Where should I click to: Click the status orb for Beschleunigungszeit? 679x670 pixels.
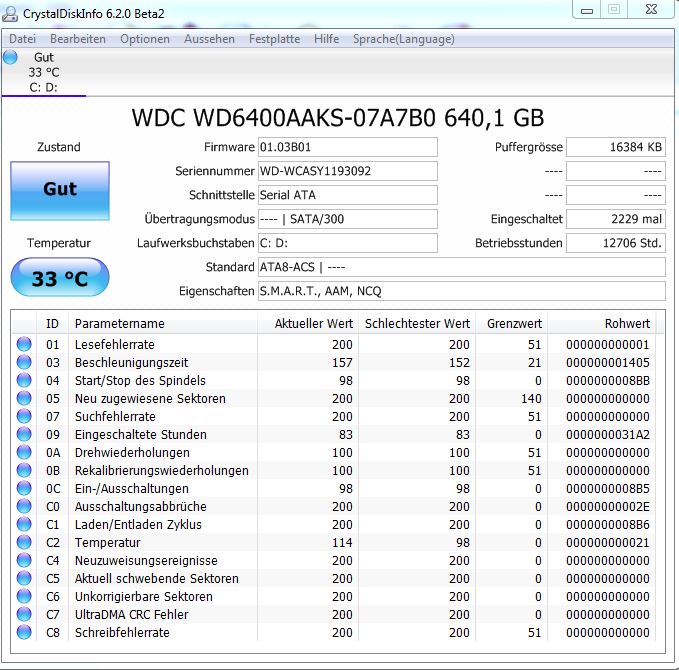(x=24, y=362)
